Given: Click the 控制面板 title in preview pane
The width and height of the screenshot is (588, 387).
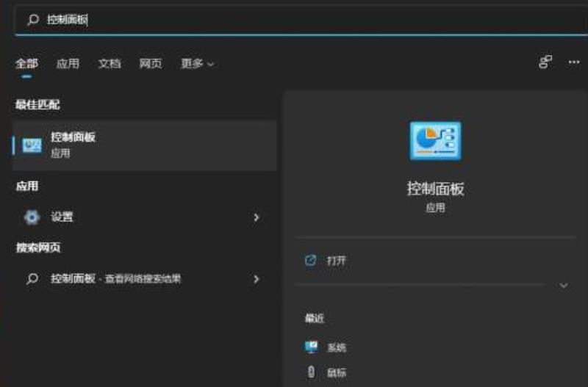Looking at the screenshot, I should (x=435, y=189).
